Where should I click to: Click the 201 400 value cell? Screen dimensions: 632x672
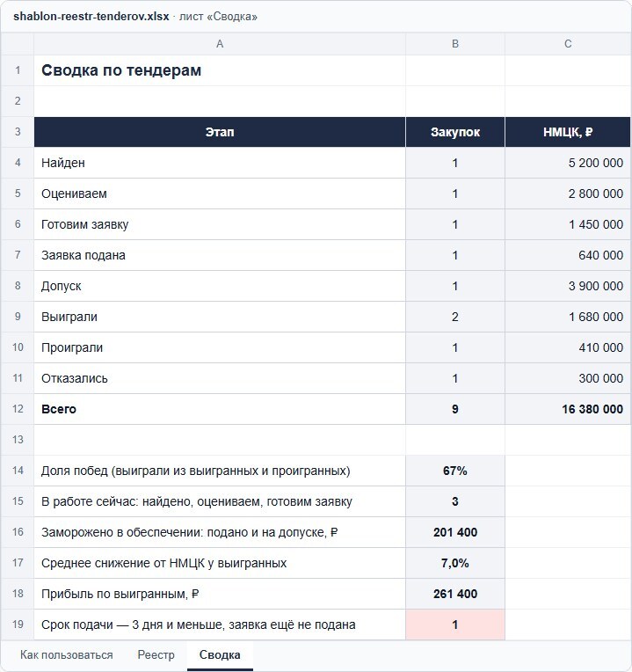point(455,532)
